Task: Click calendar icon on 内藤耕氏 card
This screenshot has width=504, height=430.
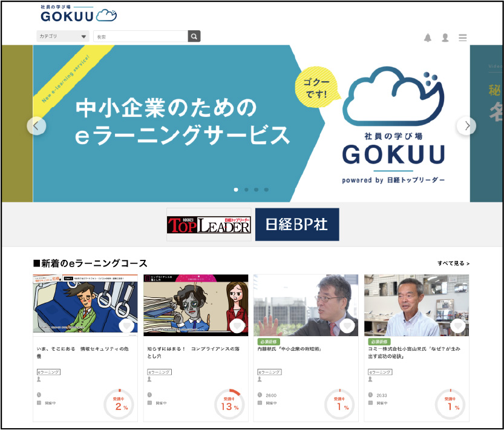Action: pyautogui.click(x=260, y=403)
